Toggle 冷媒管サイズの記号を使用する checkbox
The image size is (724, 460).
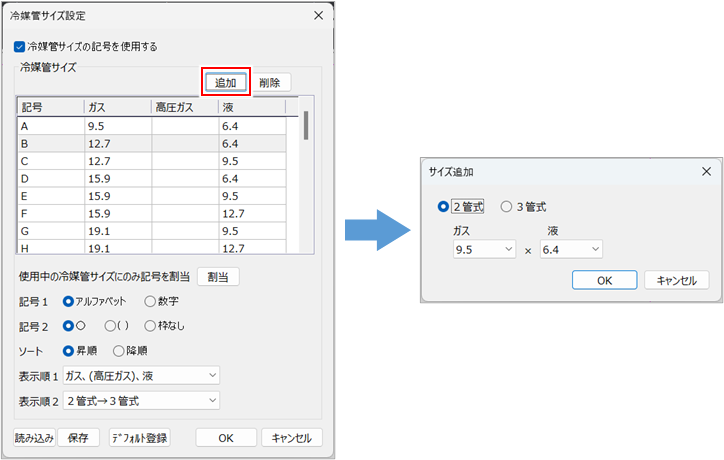click(x=20, y=46)
